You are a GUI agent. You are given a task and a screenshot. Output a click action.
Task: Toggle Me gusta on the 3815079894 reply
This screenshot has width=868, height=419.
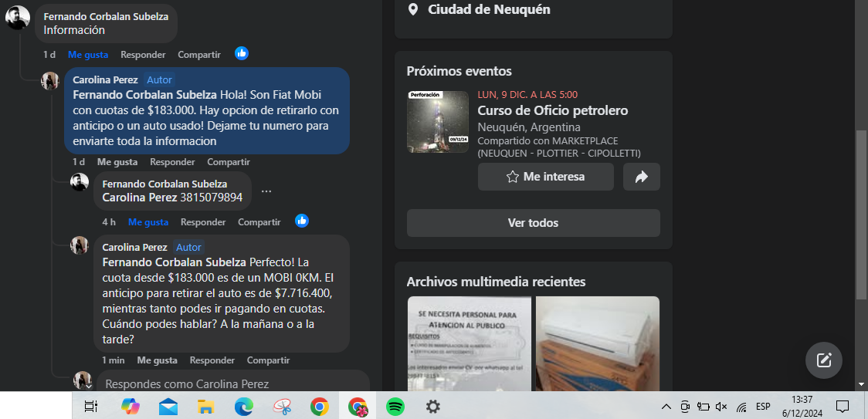pos(148,222)
